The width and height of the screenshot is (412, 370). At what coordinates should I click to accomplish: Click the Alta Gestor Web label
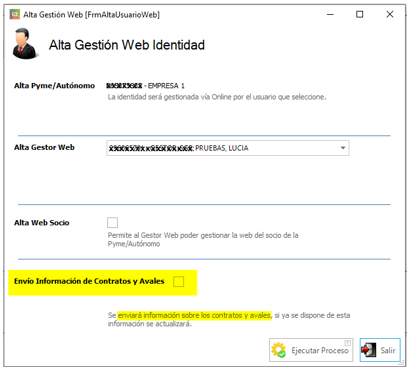point(44,147)
